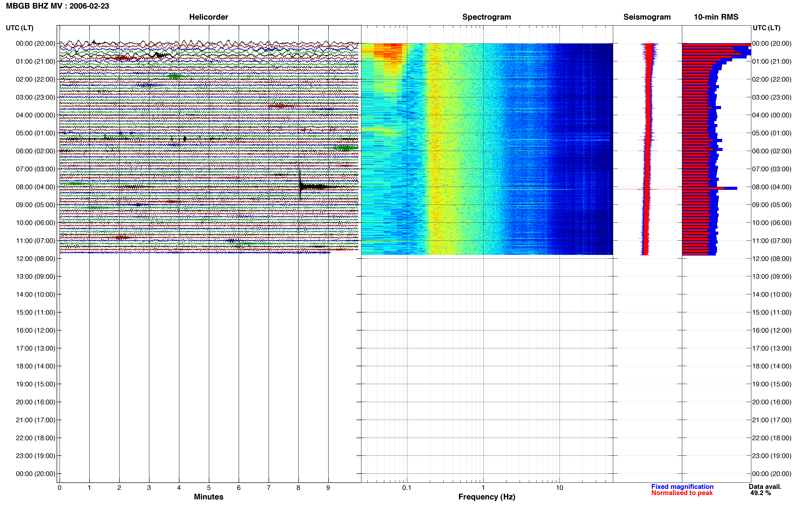The image size is (812, 508).
Task: Click the left 'UTC (LT)' axis label
Action: pos(20,28)
